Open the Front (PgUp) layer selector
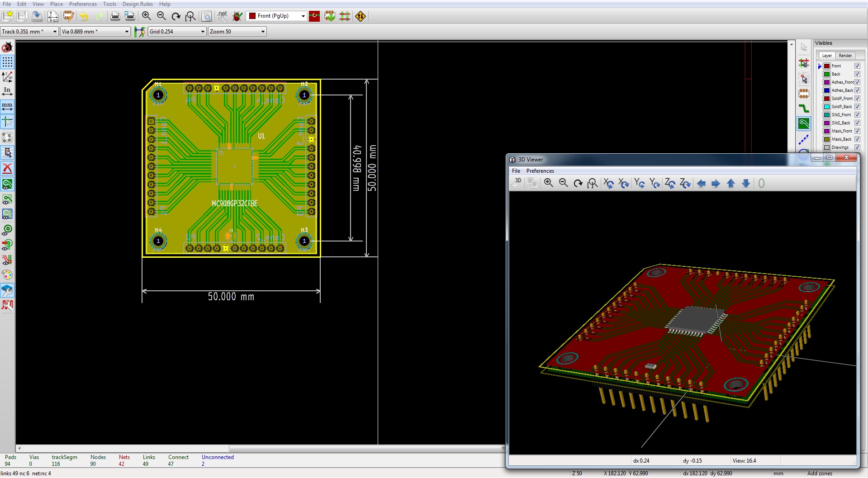The height and width of the screenshot is (478, 868). (277, 16)
